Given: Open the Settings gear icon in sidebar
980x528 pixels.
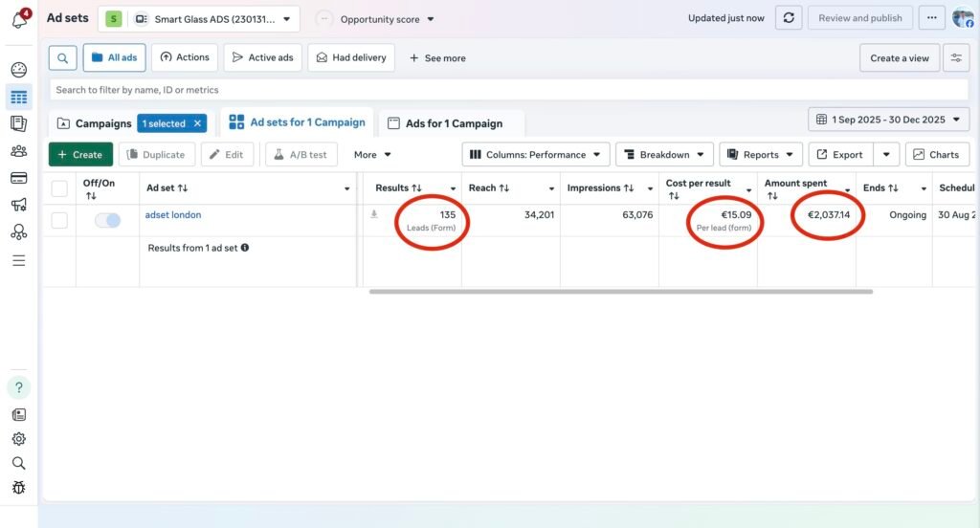Looking at the screenshot, I should [18, 439].
